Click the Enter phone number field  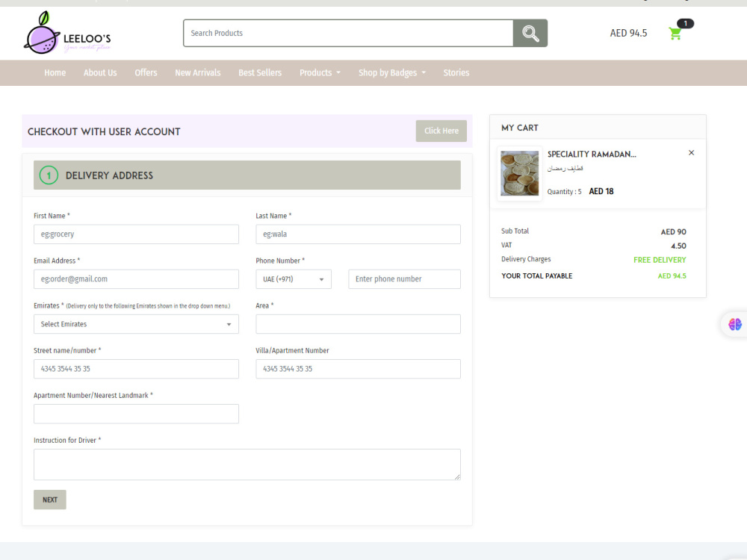click(404, 279)
